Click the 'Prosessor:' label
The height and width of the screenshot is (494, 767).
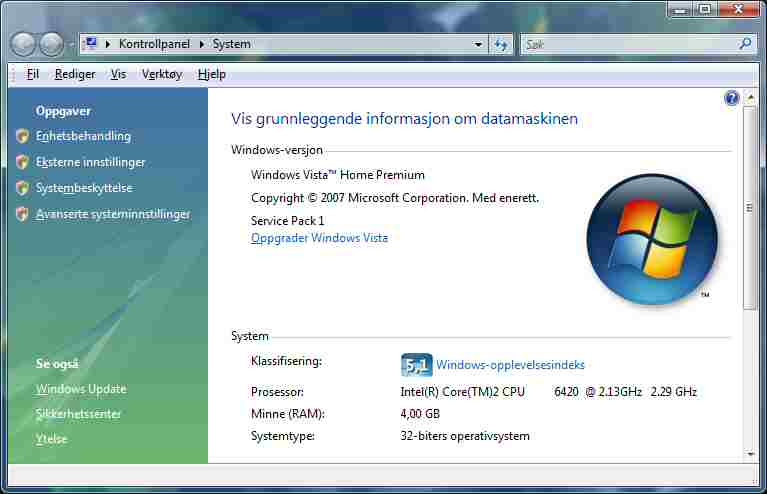(277, 392)
